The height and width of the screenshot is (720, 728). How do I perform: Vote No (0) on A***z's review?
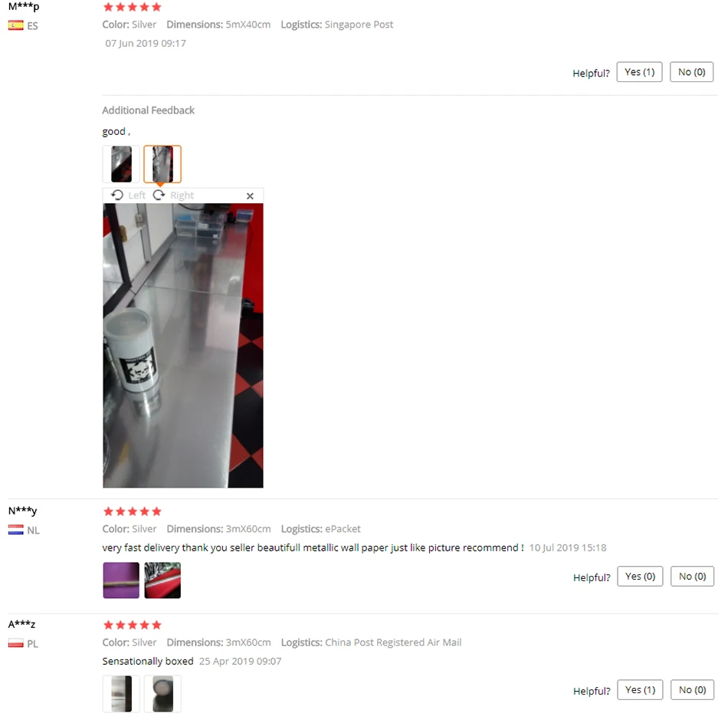pyautogui.click(x=692, y=690)
